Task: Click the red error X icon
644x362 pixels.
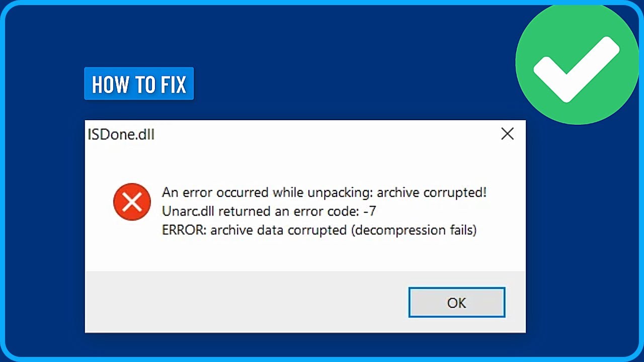Action: coord(132,202)
